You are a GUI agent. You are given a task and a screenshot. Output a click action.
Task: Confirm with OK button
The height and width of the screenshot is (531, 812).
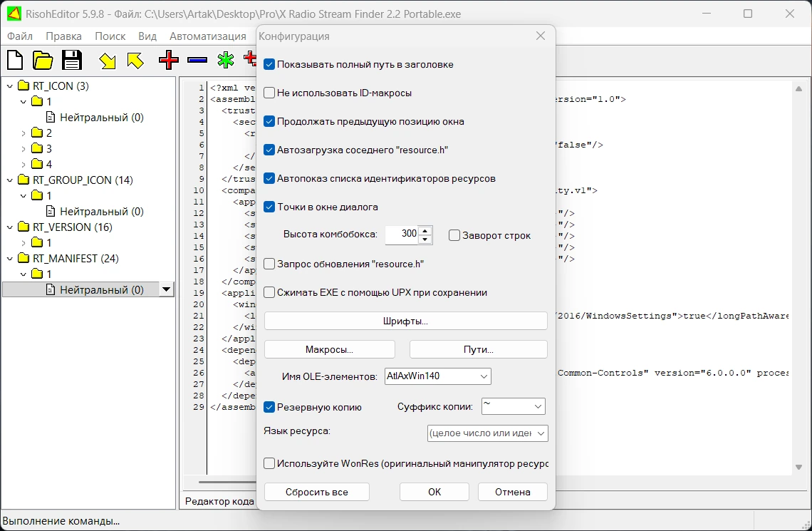[434, 492]
